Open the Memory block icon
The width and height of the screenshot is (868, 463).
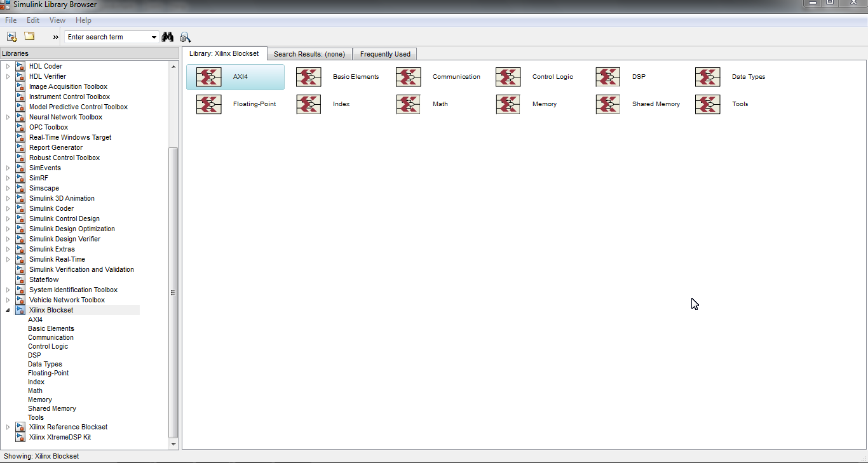[x=508, y=104]
